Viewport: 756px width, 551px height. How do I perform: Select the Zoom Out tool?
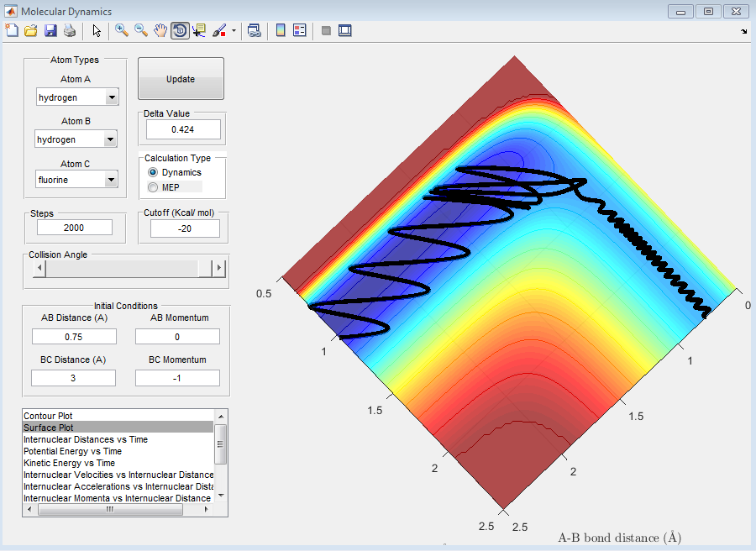[x=141, y=31]
